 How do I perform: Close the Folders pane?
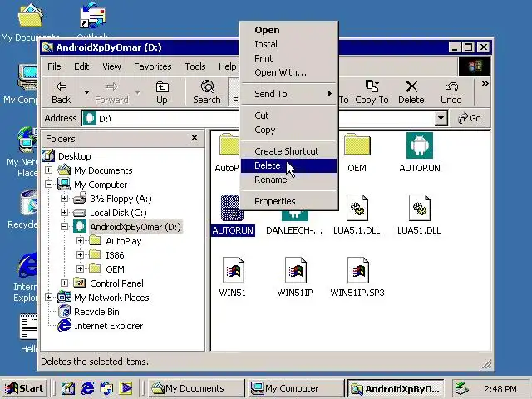click(195, 138)
